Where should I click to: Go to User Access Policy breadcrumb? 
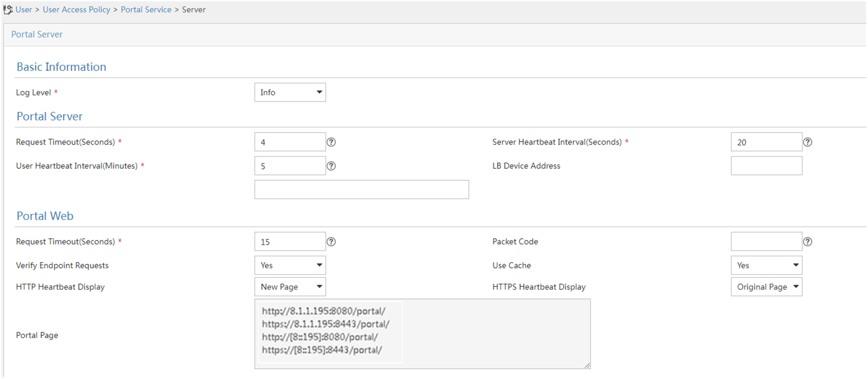(x=77, y=10)
